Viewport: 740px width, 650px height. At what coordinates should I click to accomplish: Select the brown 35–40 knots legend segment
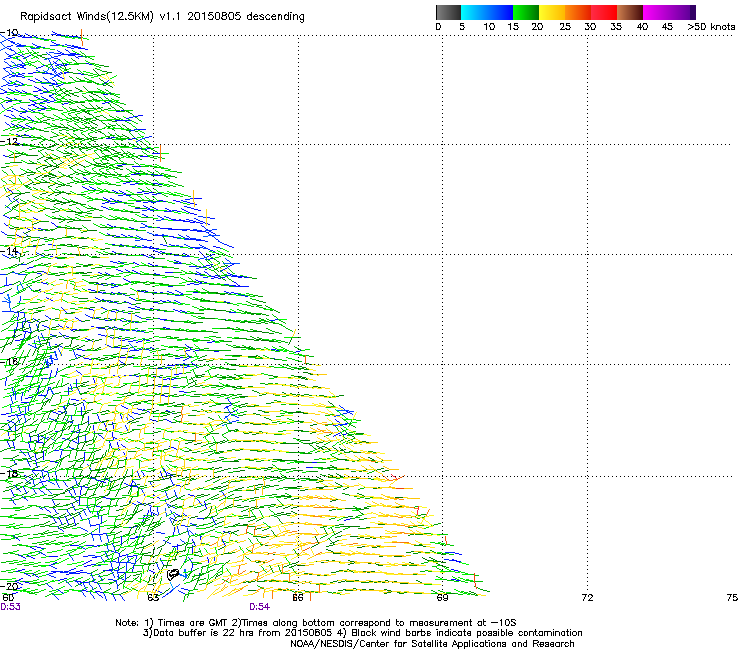tap(630, 12)
